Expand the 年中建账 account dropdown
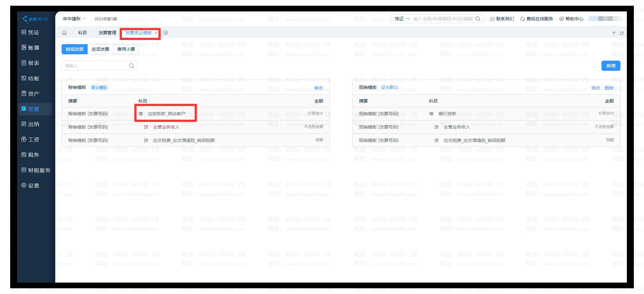 (74, 19)
